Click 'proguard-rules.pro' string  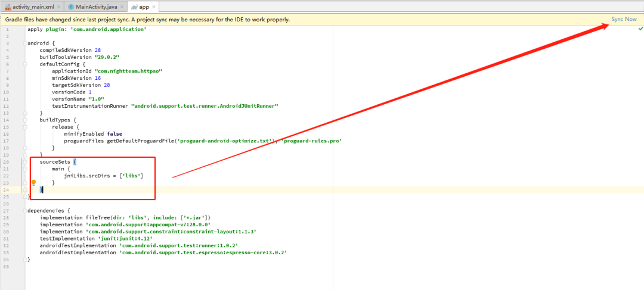pyautogui.click(x=312, y=141)
